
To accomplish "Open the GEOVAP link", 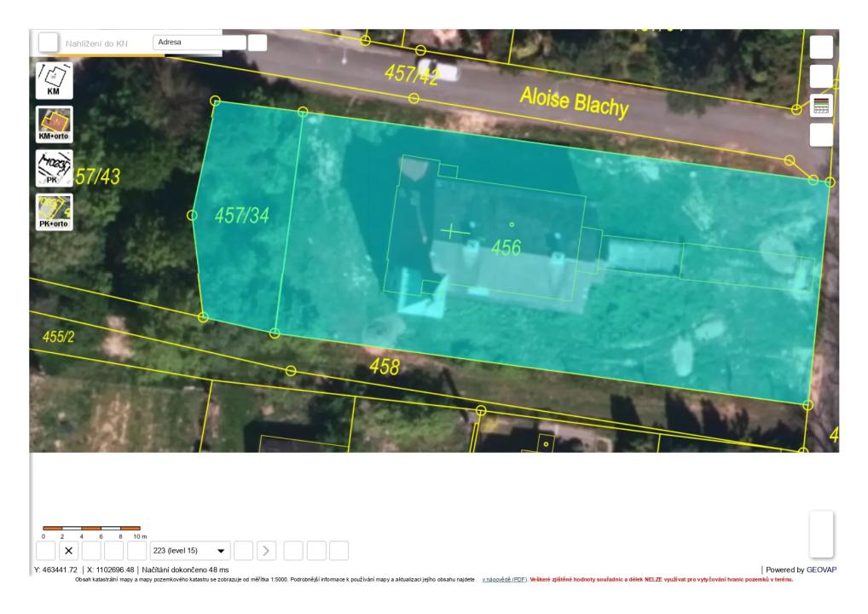I will [823, 570].
